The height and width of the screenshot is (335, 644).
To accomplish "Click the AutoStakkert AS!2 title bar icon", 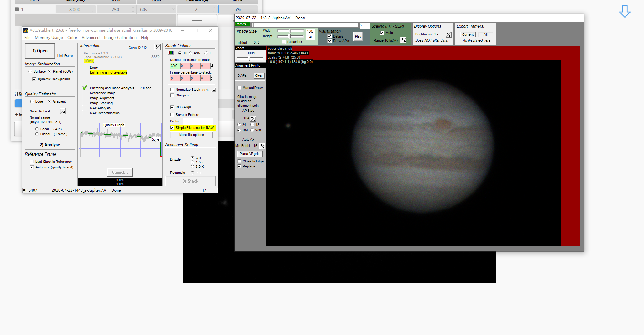I will click(x=26, y=30).
